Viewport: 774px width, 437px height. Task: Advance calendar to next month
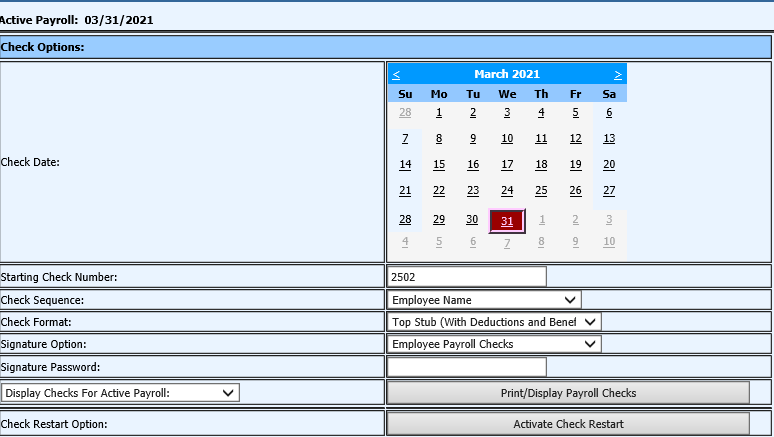click(x=618, y=75)
